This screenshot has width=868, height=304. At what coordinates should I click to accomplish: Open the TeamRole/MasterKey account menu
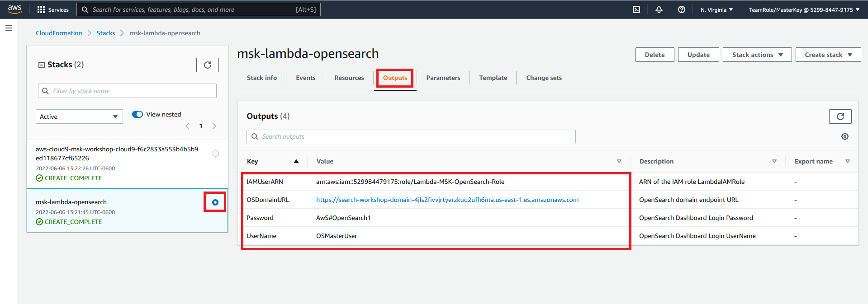click(804, 9)
